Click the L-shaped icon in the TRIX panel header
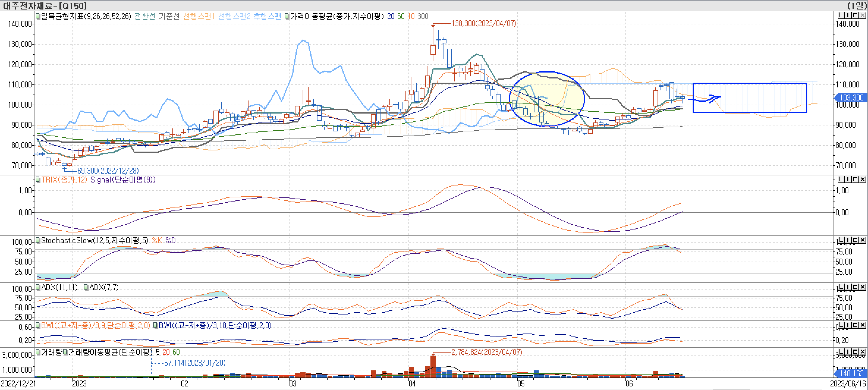The width and height of the screenshot is (868, 390). coord(841,179)
